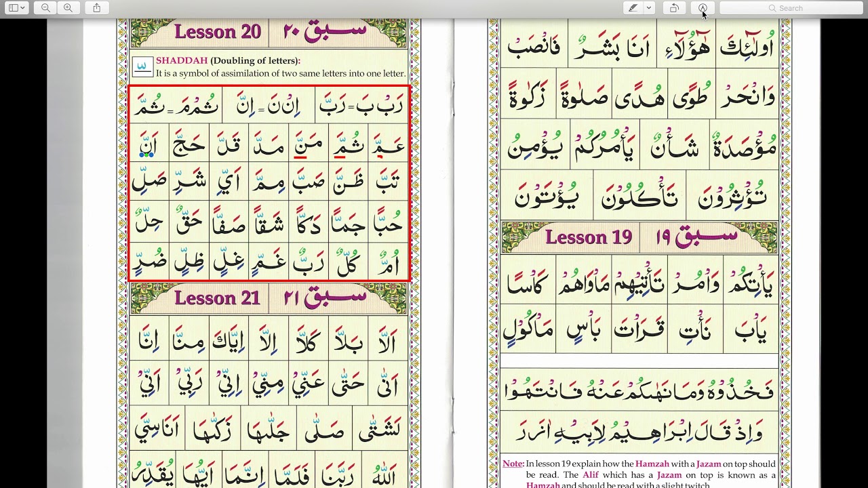
Task: Click the "Lesson 20" heading
Action: pyautogui.click(x=217, y=32)
